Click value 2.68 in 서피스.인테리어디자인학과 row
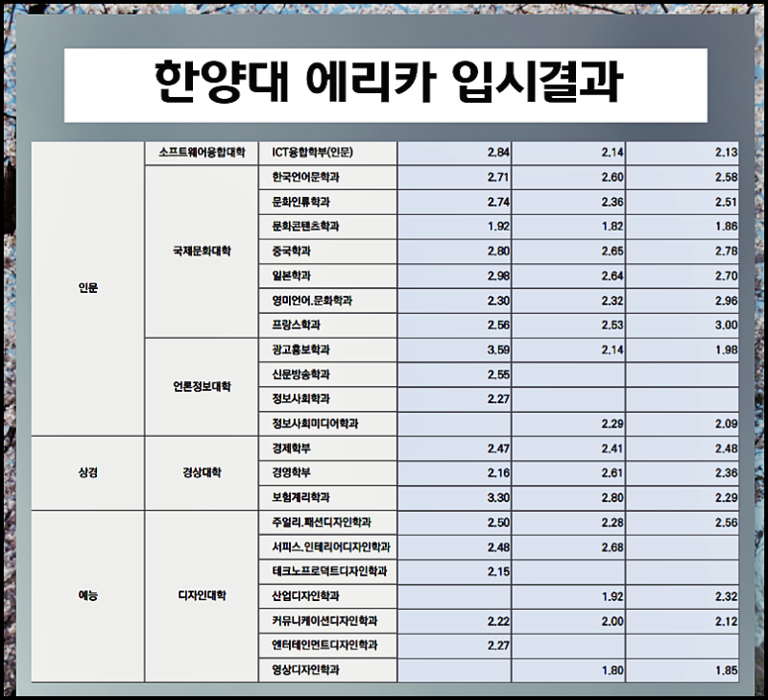Viewport: 768px width, 700px height. pos(612,547)
